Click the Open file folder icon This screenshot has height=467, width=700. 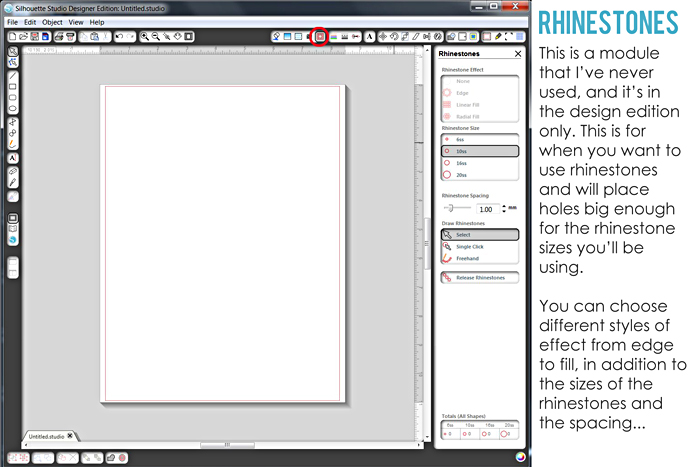[23, 37]
